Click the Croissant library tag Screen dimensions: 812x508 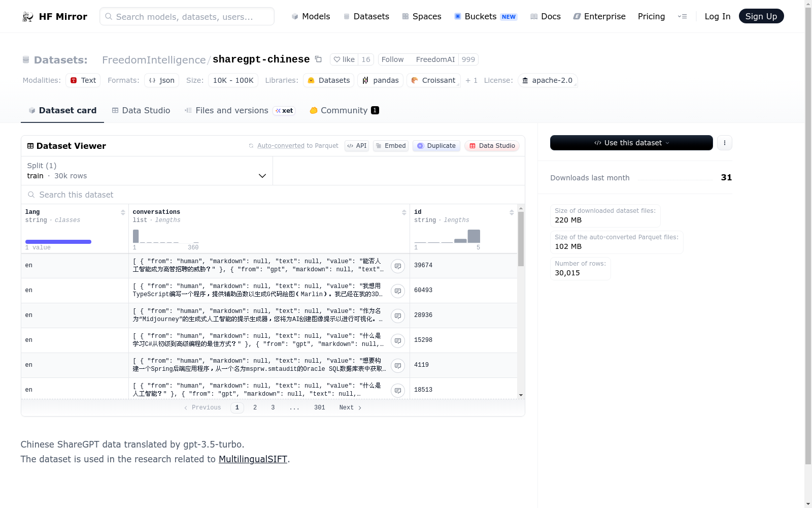click(433, 80)
